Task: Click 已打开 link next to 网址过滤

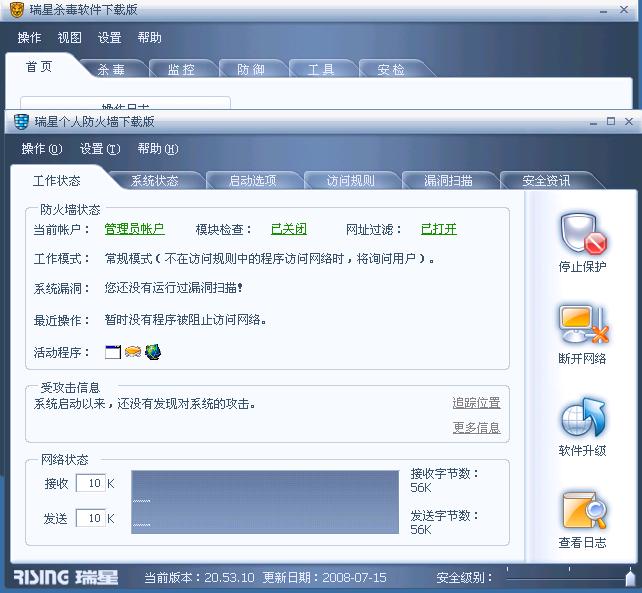Action: tap(439, 229)
